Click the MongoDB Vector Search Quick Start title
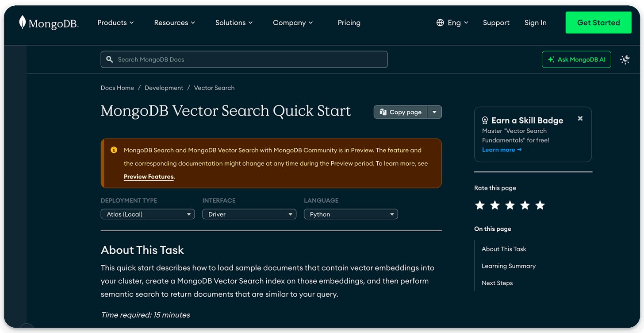The image size is (644, 333). click(x=226, y=111)
